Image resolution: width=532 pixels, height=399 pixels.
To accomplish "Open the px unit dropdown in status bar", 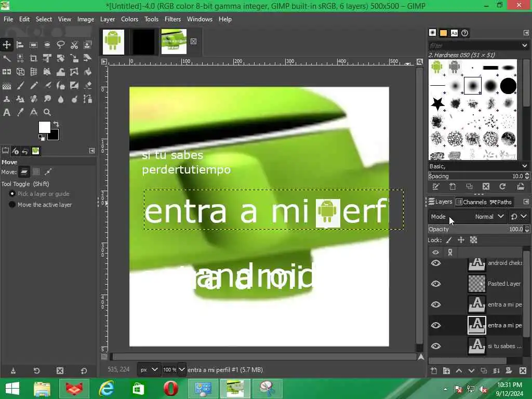I will (149, 369).
